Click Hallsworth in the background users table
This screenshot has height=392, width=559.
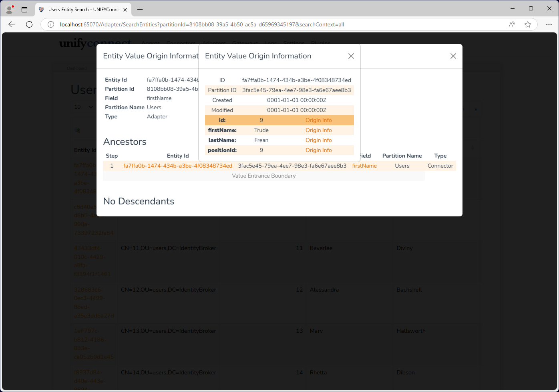click(x=411, y=331)
